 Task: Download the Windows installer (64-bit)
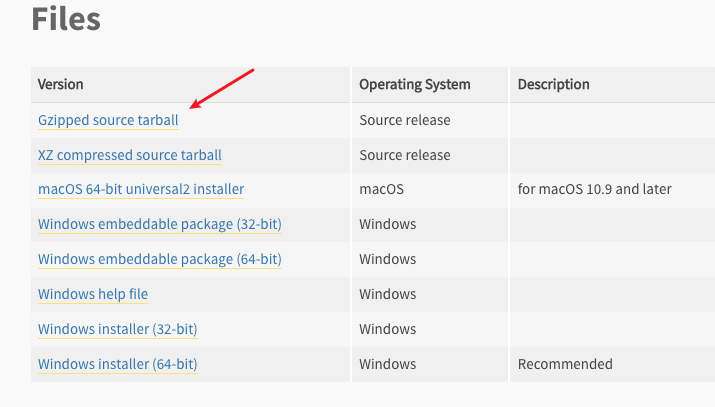coord(117,364)
